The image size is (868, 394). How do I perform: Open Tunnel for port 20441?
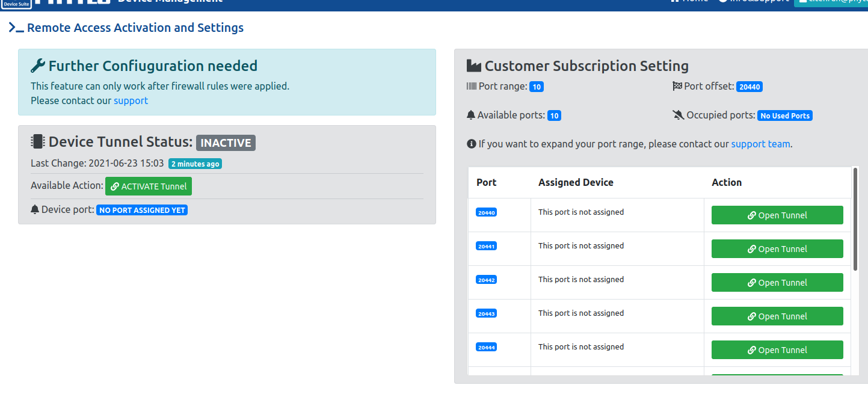click(x=777, y=249)
